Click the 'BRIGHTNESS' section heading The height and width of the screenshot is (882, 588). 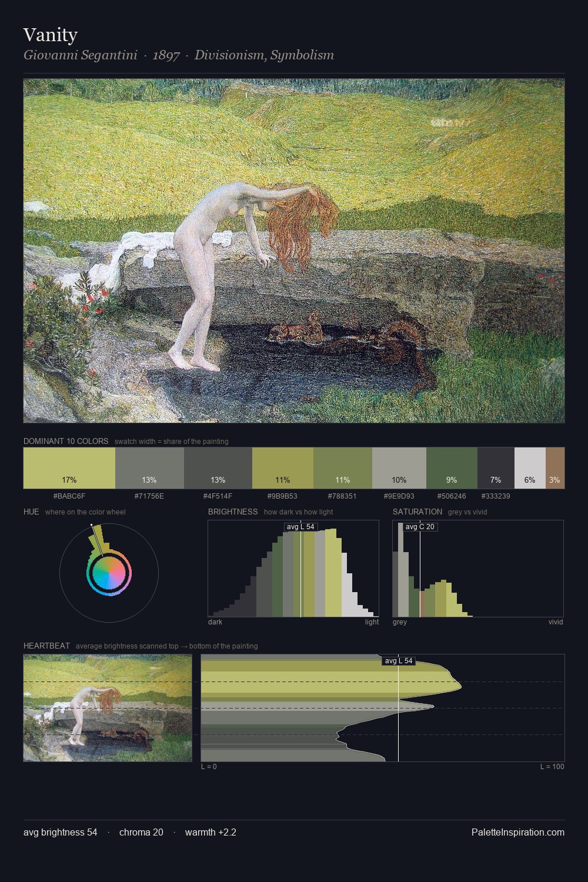click(x=233, y=512)
